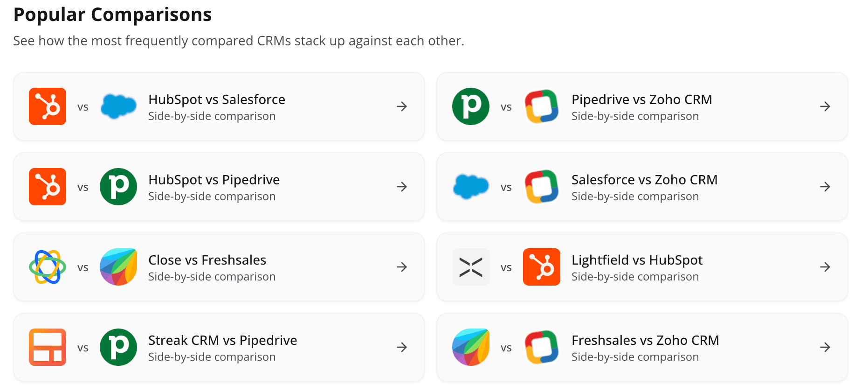Viewport: 868px width, 392px height.
Task: Click the Lightfield vs HubSpot comparison title
Action: (x=637, y=260)
